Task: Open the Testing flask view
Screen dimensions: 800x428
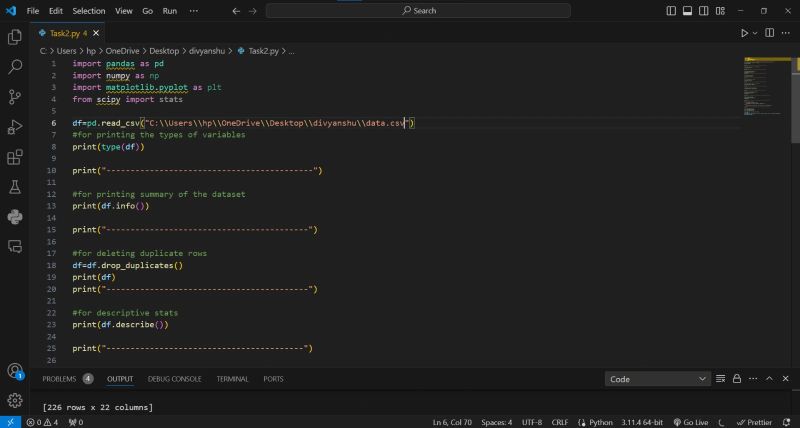Action: (x=15, y=187)
